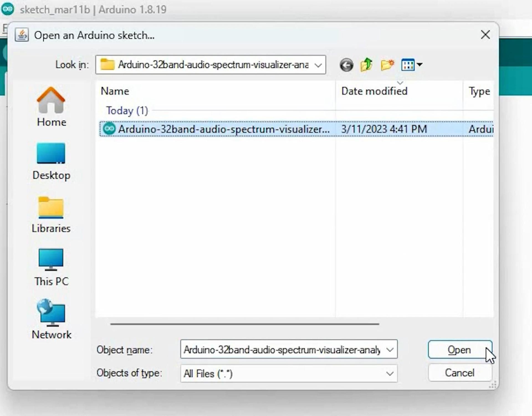This screenshot has height=416, width=532.
Task: Click the Java icon in dialog title bar
Action: click(22, 35)
